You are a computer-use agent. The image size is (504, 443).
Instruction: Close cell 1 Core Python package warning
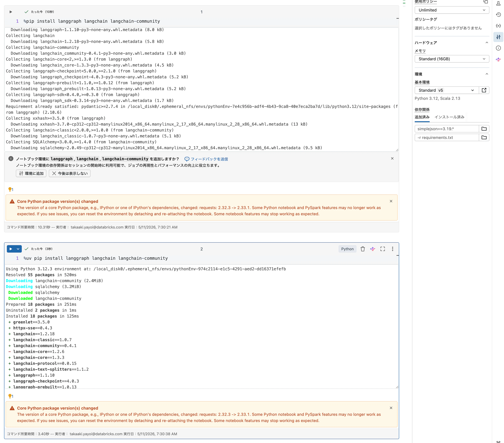(x=391, y=201)
